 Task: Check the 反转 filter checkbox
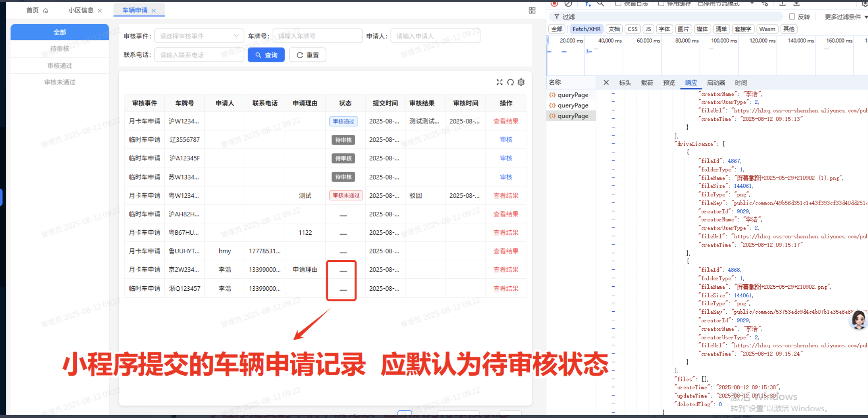(791, 17)
